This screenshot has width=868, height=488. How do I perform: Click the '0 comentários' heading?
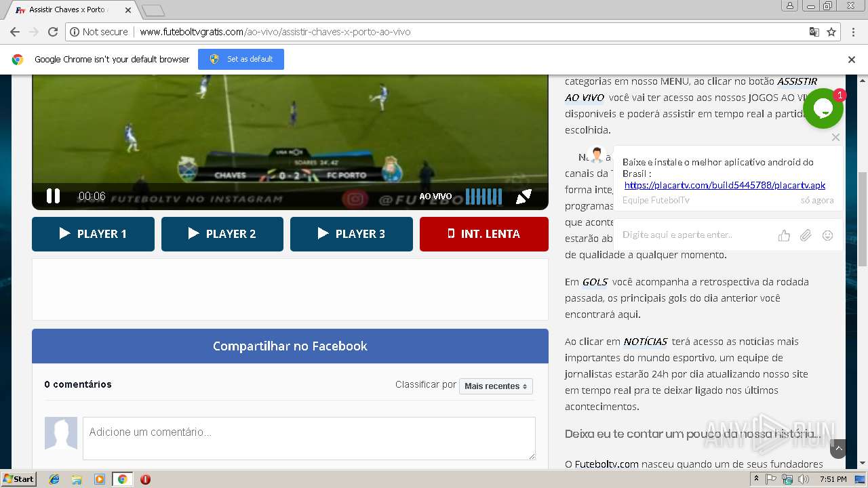pyautogui.click(x=78, y=384)
